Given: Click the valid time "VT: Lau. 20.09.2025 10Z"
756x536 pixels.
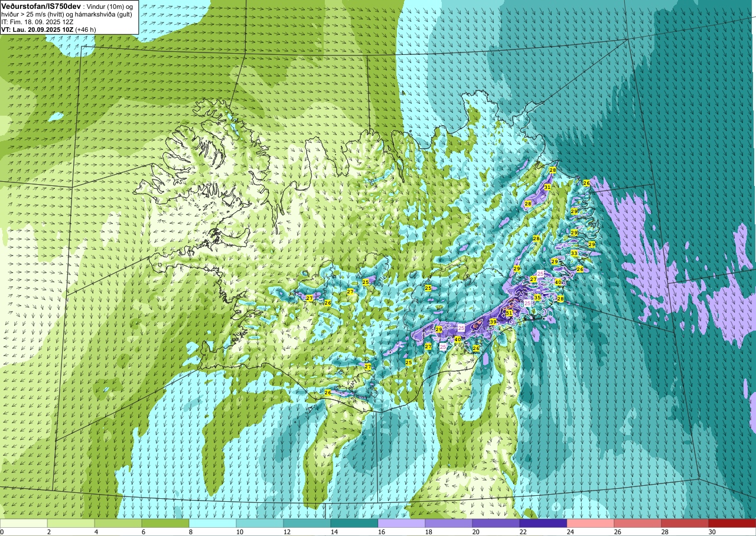Looking at the screenshot, I should [x=37, y=29].
